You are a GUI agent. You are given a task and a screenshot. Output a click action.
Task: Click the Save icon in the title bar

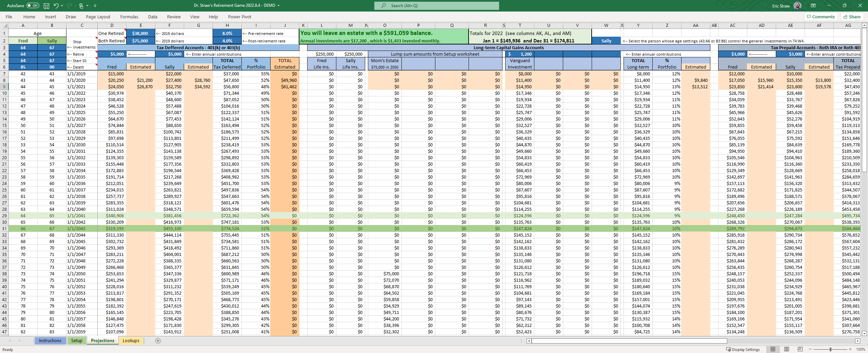(x=46, y=6)
